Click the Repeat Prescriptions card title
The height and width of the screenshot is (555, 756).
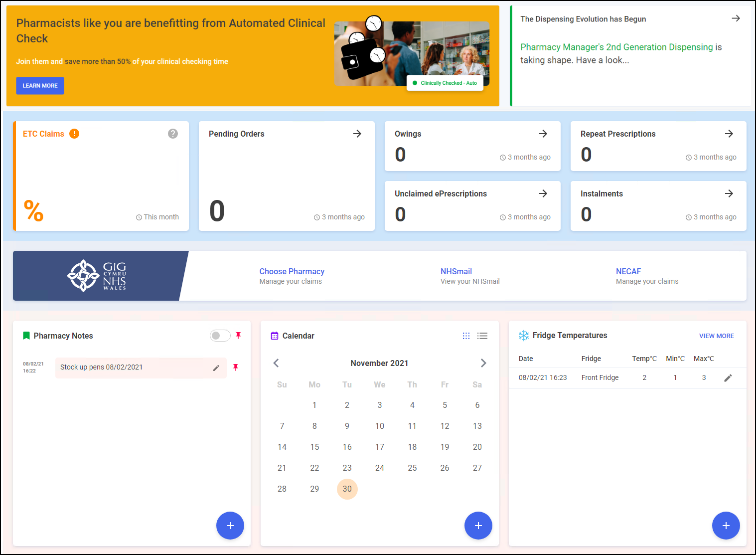click(618, 134)
